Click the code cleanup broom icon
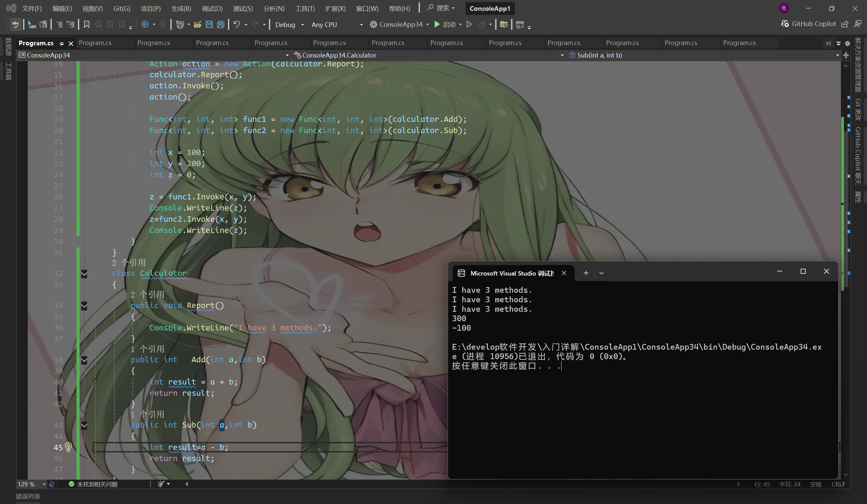867x504 pixels. tap(161, 484)
